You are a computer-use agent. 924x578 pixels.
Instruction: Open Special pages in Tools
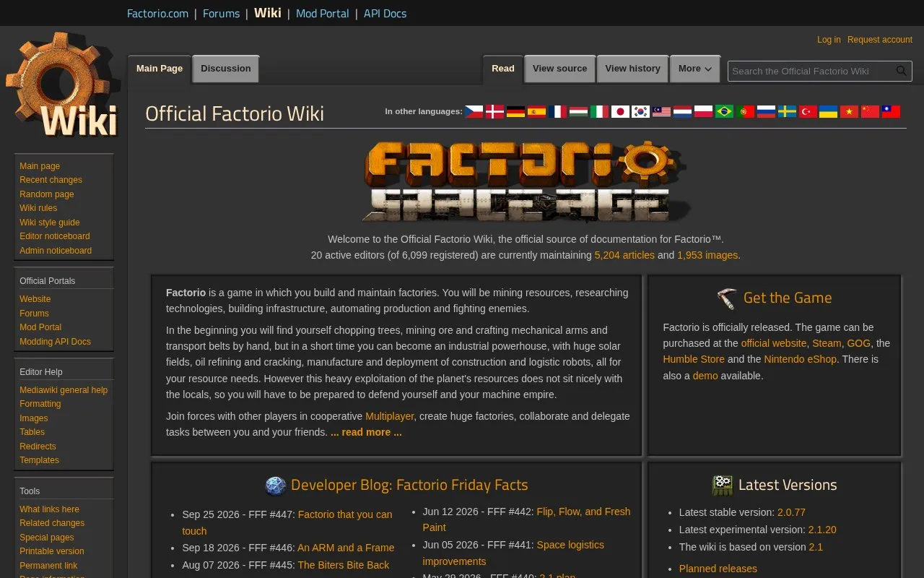47,538
